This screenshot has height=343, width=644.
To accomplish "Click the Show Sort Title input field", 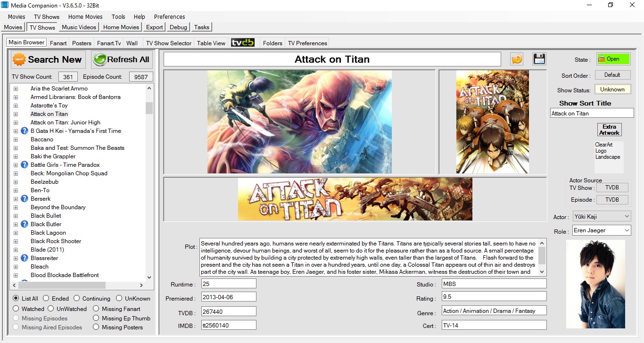I will coord(592,113).
